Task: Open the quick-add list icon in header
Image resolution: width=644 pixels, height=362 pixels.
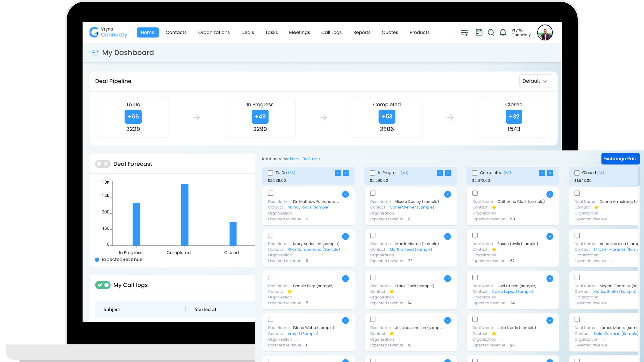Action: click(x=464, y=33)
